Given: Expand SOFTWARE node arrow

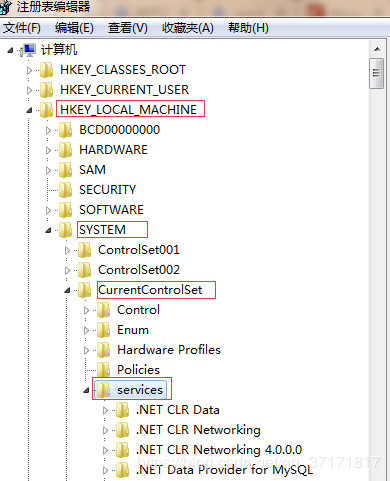Looking at the screenshot, I should (48, 210).
